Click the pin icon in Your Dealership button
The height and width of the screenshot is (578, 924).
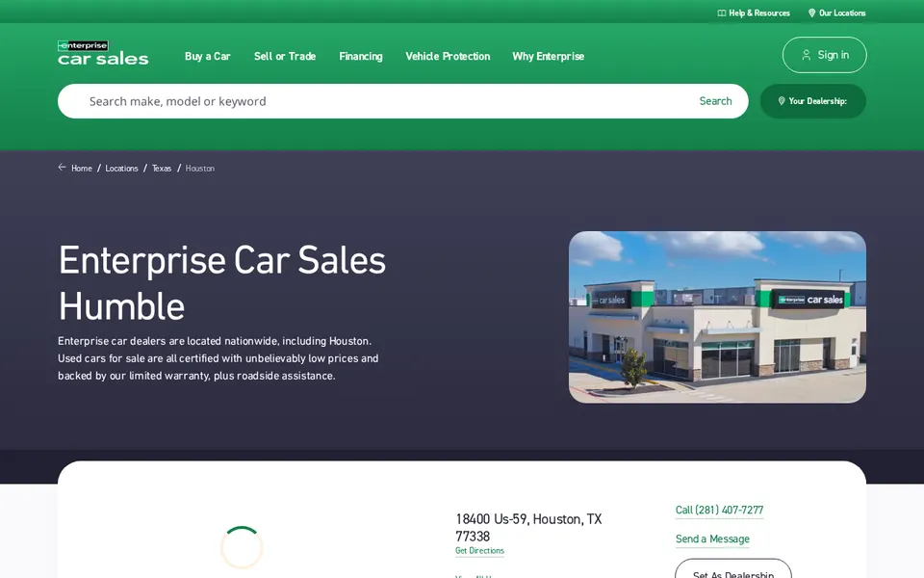coord(782,101)
